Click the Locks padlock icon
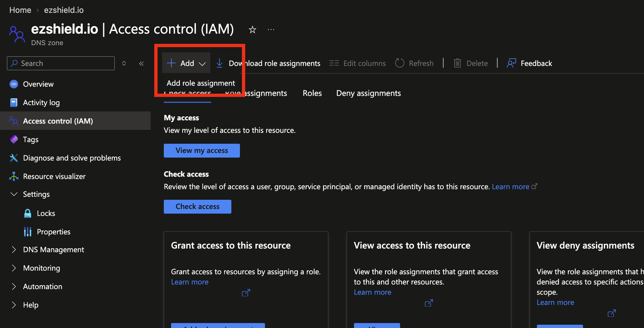Image resolution: width=644 pixels, height=328 pixels. click(x=28, y=213)
